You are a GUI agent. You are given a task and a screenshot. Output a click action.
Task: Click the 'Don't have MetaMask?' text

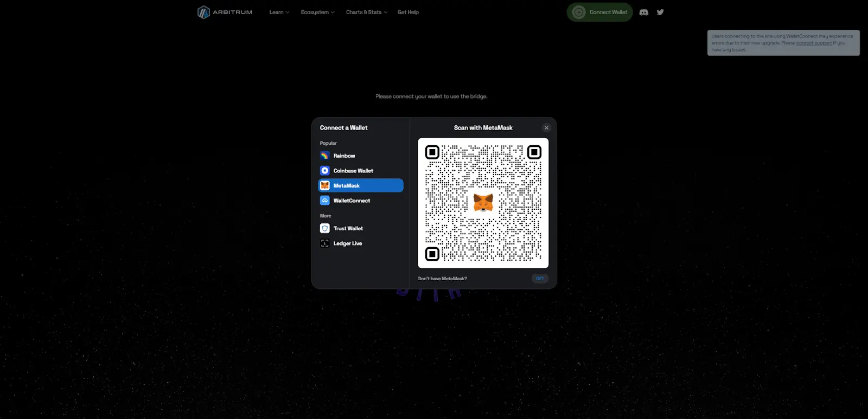point(442,279)
